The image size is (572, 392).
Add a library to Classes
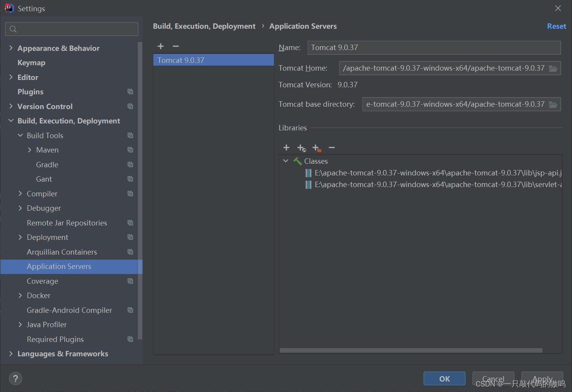pyautogui.click(x=286, y=147)
